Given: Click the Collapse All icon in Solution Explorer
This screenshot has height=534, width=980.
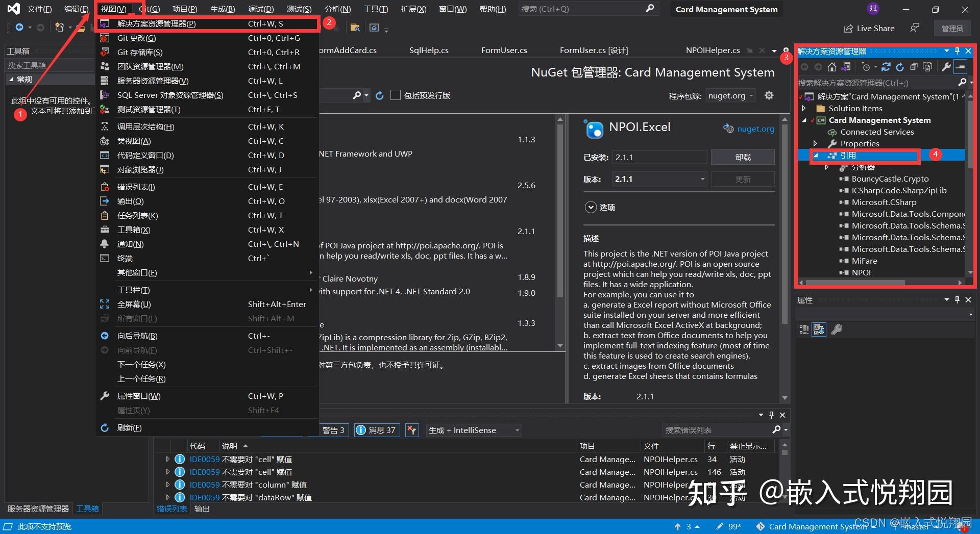Looking at the screenshot, I should (x=914, y=67).
